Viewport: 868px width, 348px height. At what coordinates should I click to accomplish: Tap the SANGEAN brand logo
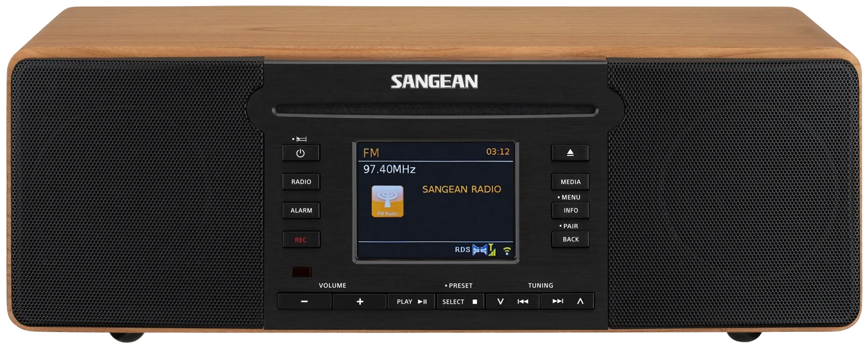tap(434, 82)
